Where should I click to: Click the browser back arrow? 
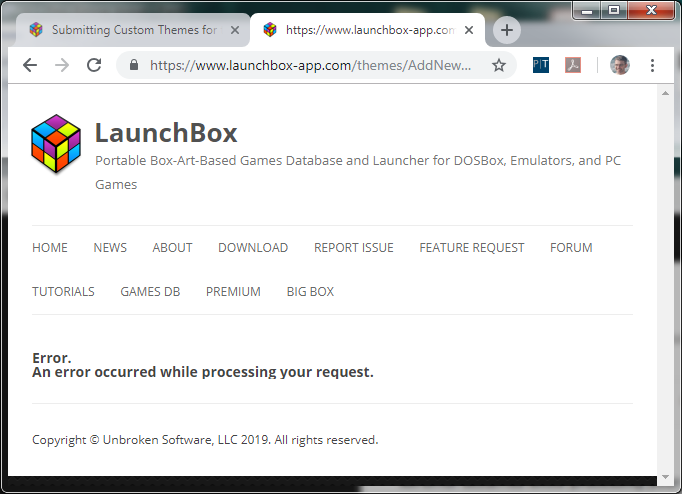click(30, 65)
